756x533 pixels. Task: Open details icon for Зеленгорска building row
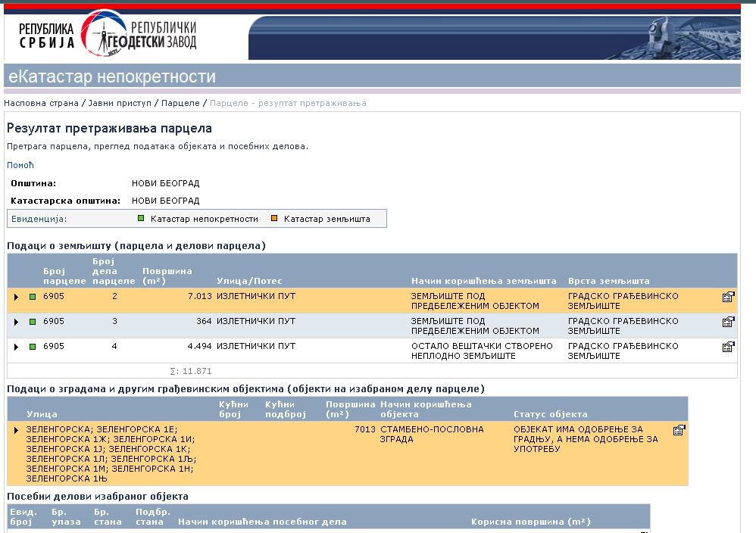click(x=679, y=430)
